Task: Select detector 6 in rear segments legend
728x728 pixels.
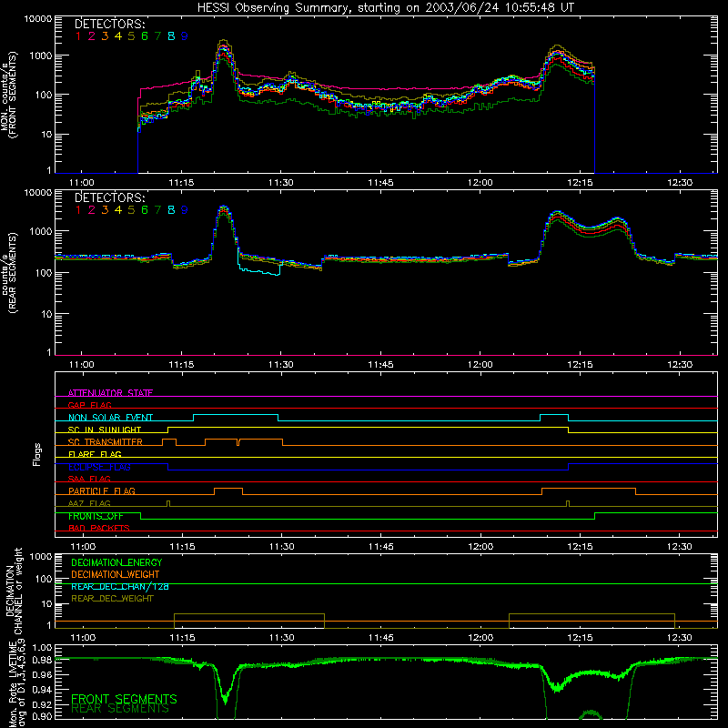Action: (145, 210)
